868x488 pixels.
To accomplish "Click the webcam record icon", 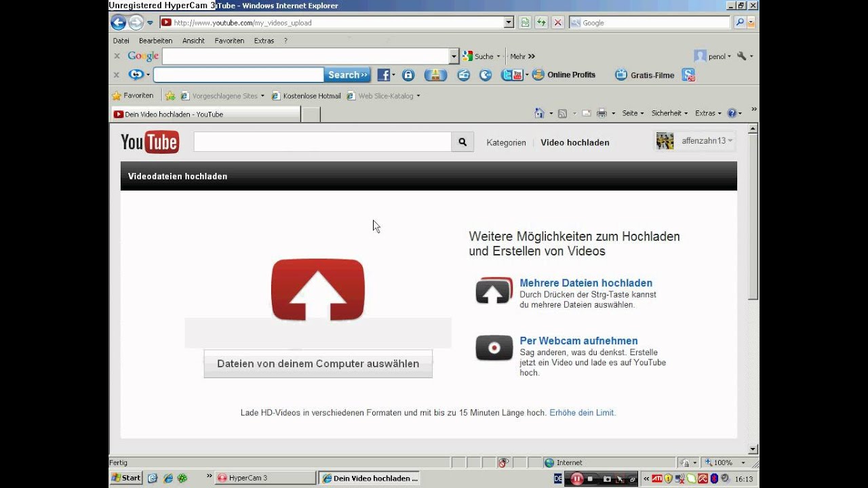I will coord(494,348).
